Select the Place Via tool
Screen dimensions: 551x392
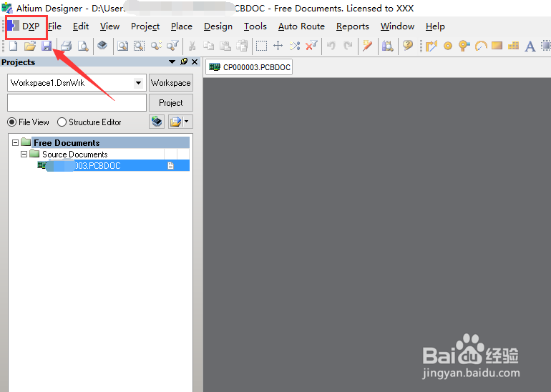464,46
